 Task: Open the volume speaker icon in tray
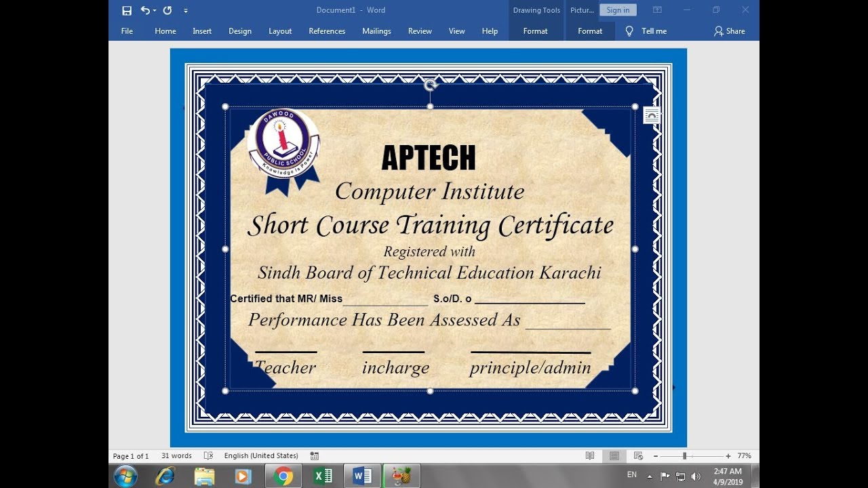tap(696, 476)
